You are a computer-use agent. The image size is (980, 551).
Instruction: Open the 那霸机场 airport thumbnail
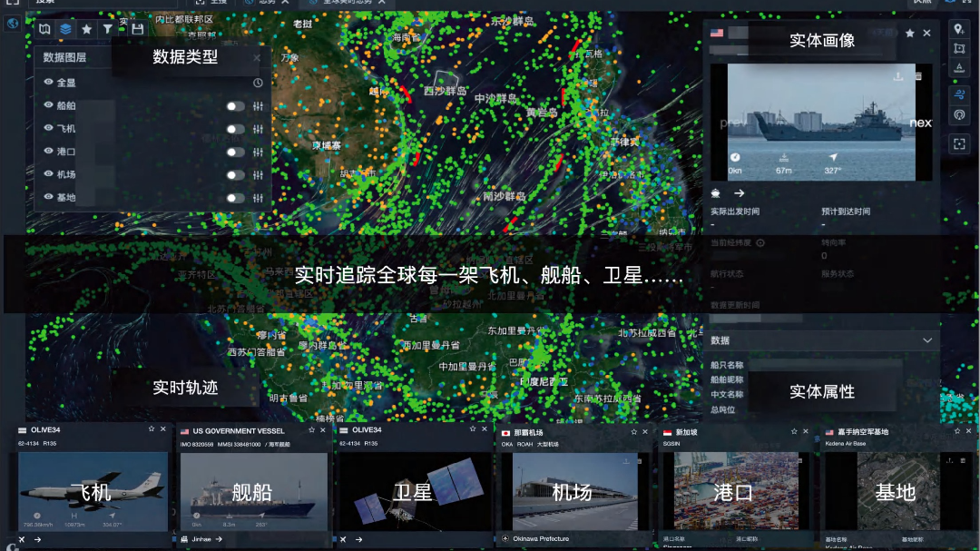pos(572,490)
